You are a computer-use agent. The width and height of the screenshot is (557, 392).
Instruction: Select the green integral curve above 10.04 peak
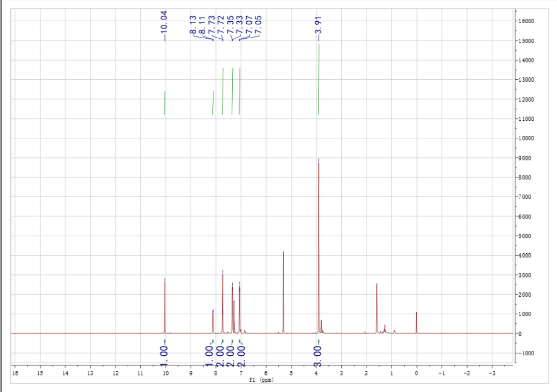[x=165, y=103]
